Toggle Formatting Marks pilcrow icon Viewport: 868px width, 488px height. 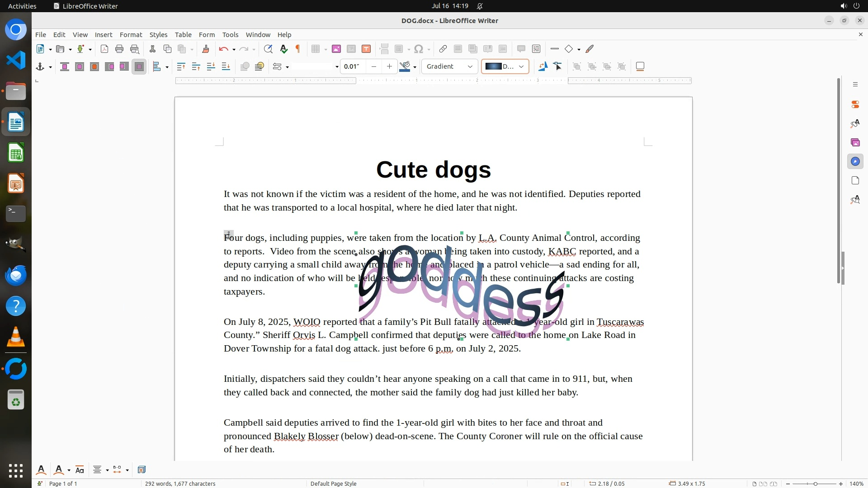coord(298,49)
